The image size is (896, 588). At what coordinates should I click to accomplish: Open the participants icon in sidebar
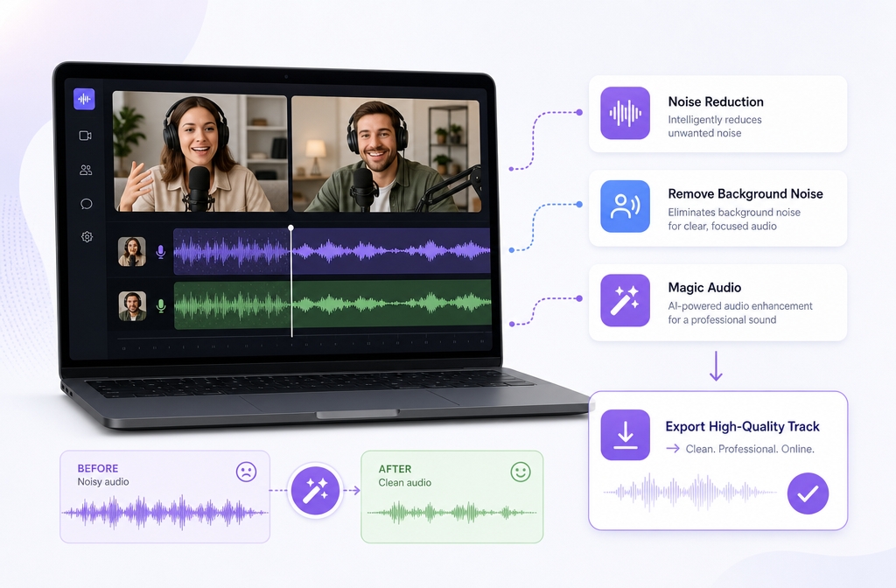pos(86,171)
